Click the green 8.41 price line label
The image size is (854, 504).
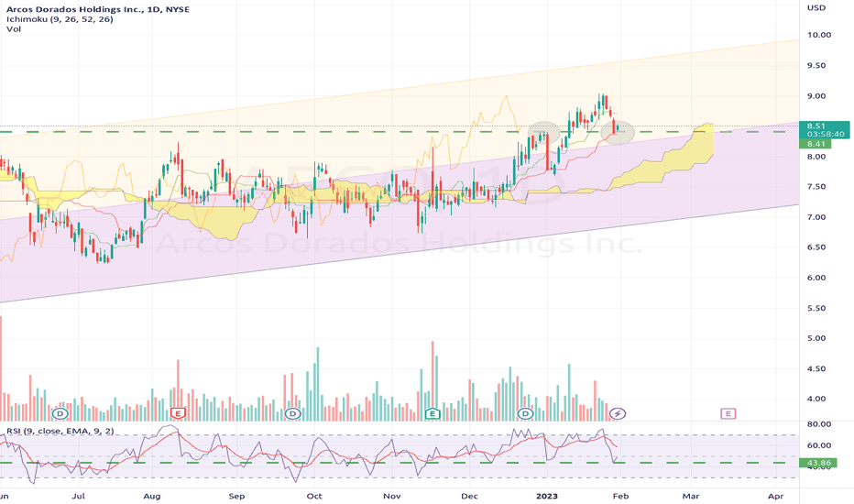coord(816,144)
